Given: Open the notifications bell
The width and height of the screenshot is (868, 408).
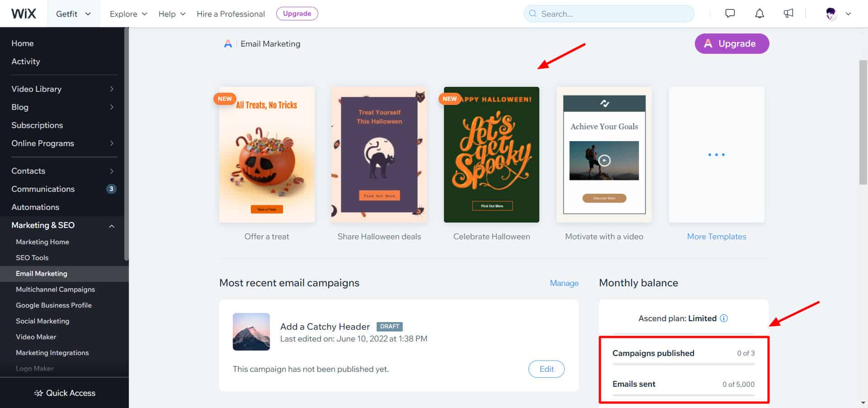Looking at the screenshot, I should tap(759, 14).
